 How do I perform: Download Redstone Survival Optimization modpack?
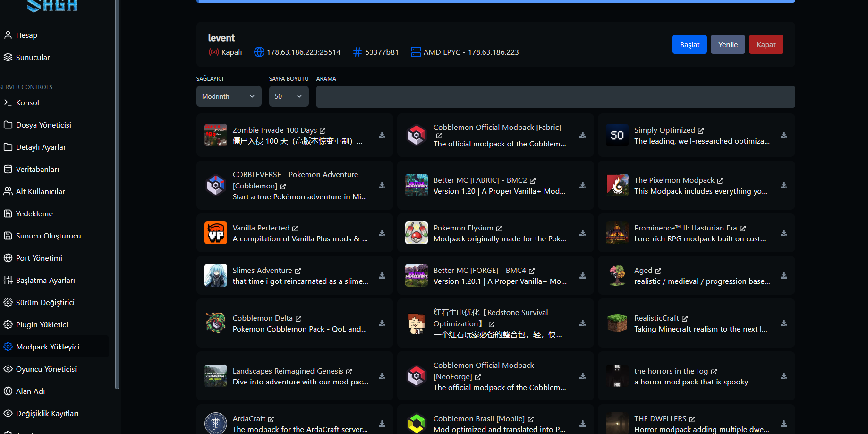tap(583, 323)
